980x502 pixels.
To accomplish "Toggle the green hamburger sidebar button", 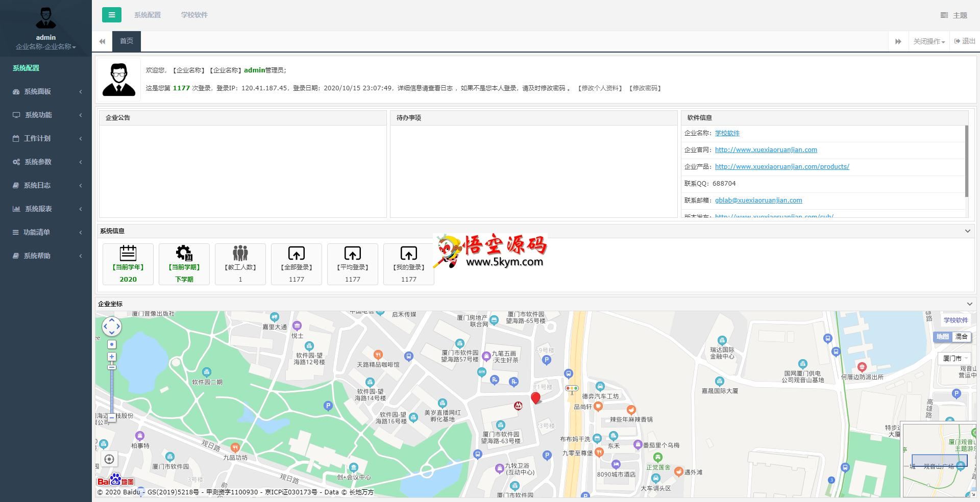I will (x=111, y=15).
